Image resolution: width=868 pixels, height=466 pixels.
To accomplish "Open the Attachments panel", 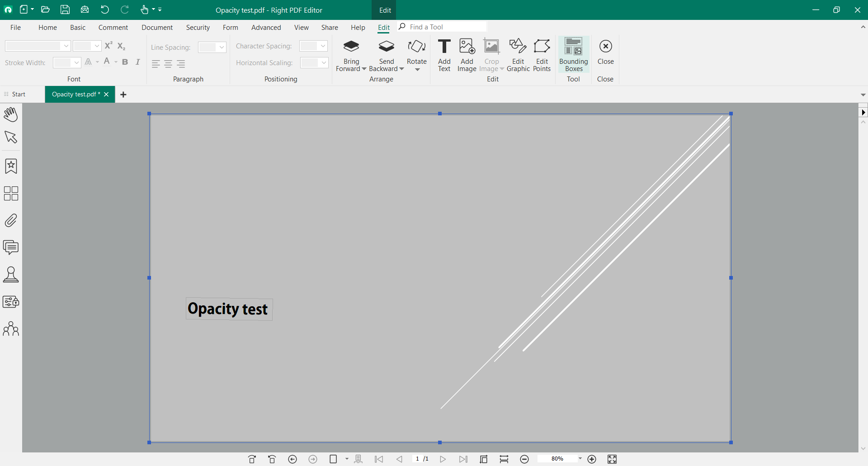I will 11,221.
